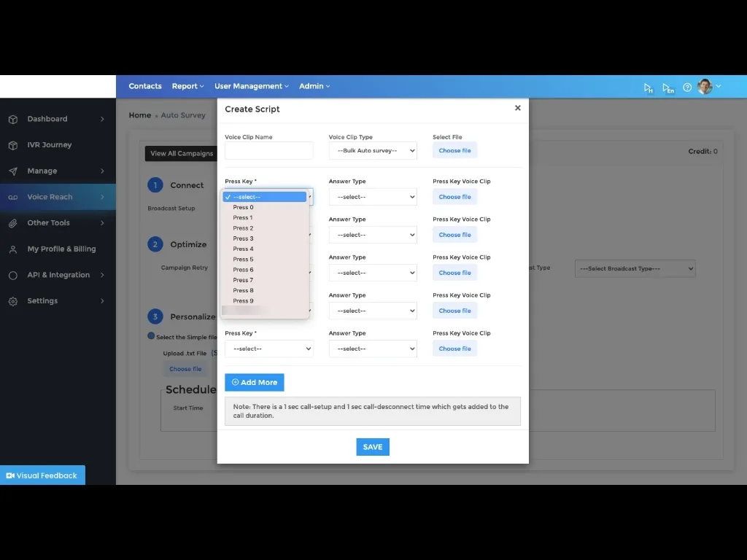Click the user profile avatar

pyautogui.click(x=705, y=87)
